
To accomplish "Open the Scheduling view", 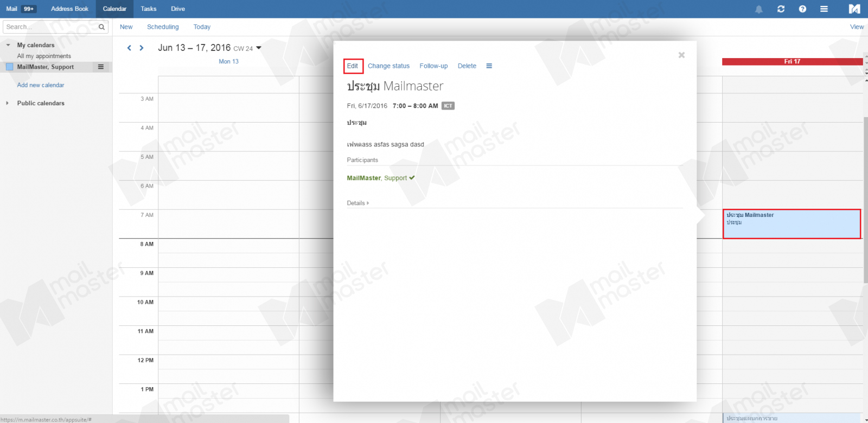I will click(163, 27).
